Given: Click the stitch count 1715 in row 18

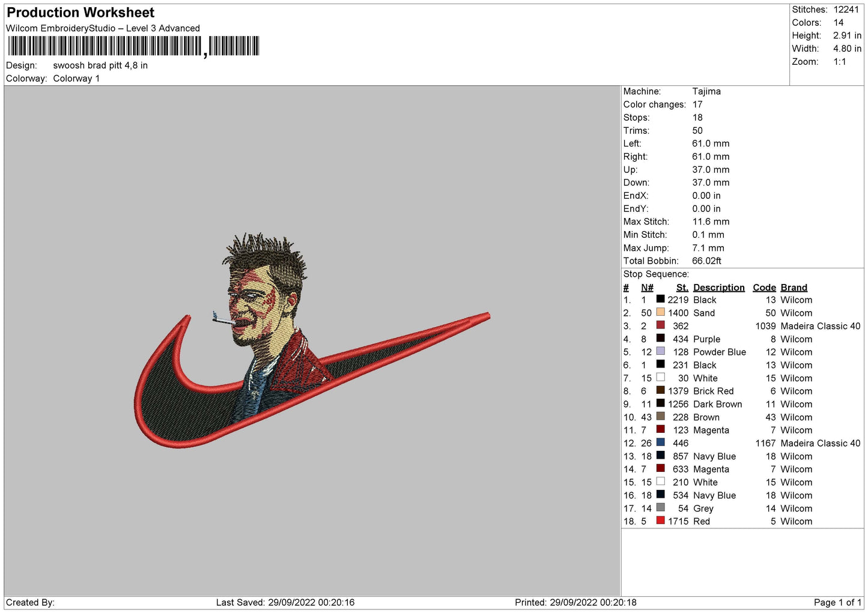Looking at the screenshot, I should click(x=678, y=521).
